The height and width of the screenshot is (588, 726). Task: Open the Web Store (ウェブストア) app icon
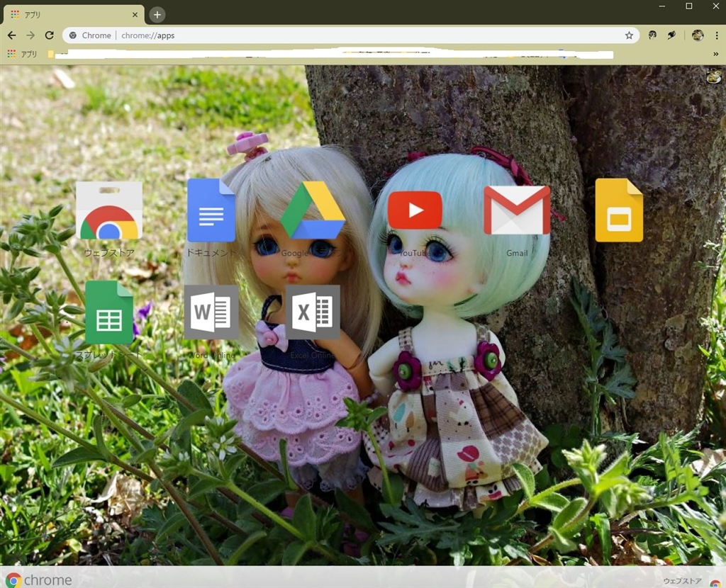[x=109, y=210]
